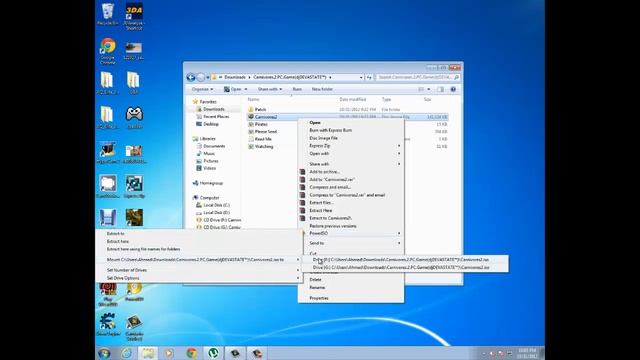This screenshot has height=360, width=640.
Task: Open the PowerISO desktop shortcut
Action: pyautogui.click(x=134, y=291)
